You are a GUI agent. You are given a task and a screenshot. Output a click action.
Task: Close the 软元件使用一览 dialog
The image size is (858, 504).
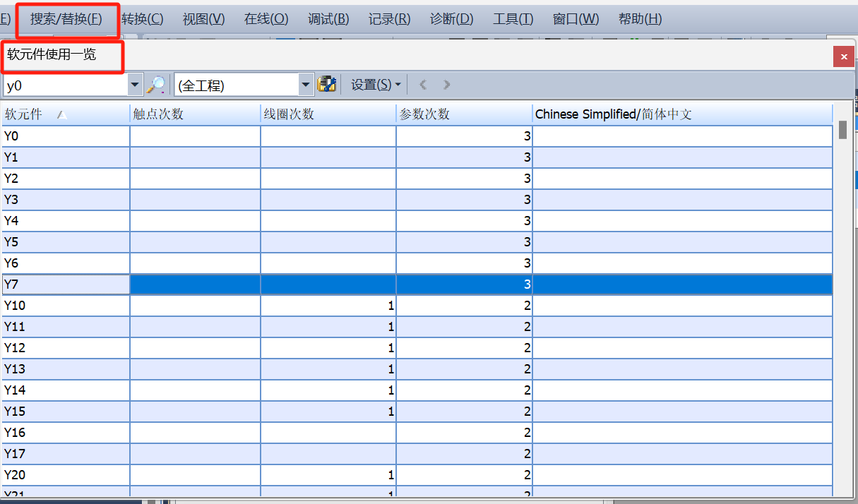click(x=843, y=56)
